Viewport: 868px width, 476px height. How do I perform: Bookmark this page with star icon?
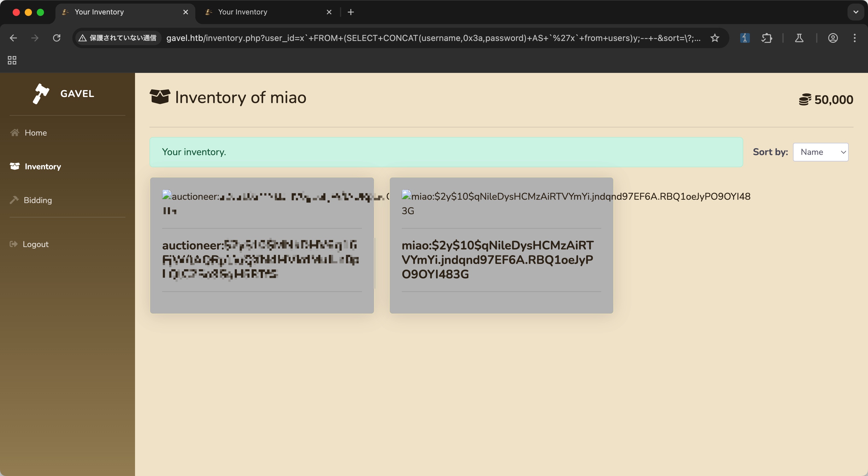point(715,38)
